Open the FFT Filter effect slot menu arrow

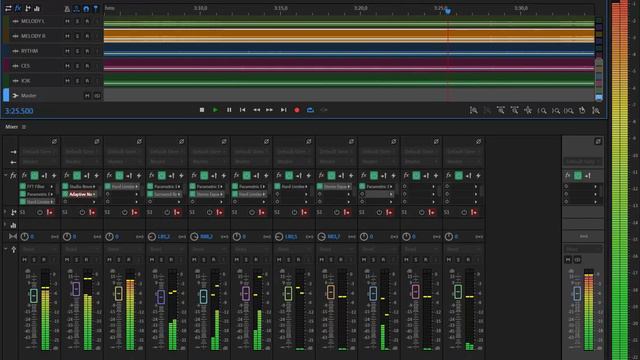point(51,187)
